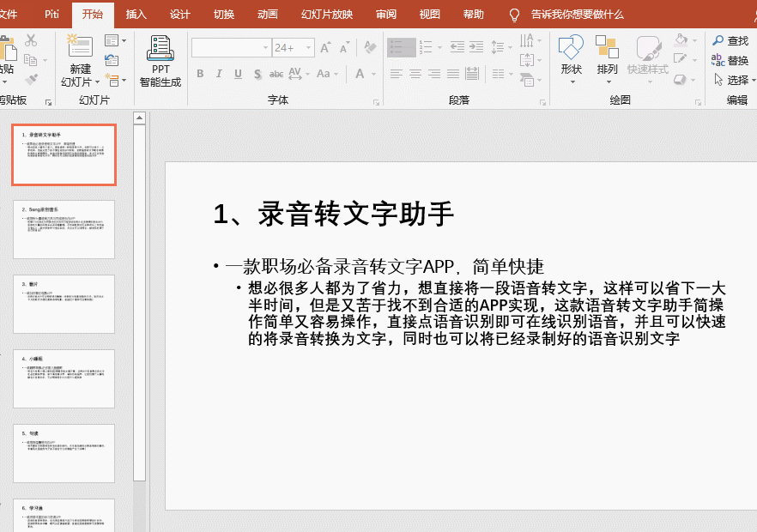This screenshot has height=532, width=757.
Task: Open 段落 dialog launcher
Action: coord(542,102)
